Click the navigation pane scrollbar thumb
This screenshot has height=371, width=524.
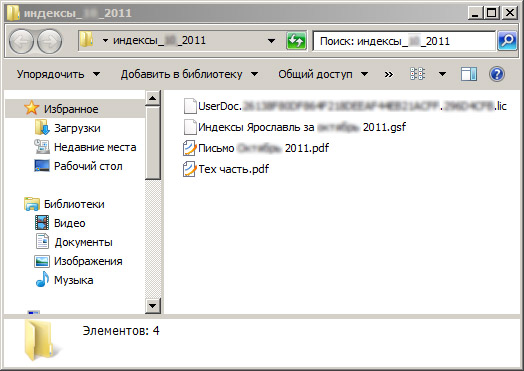click(x=152, y=143)
